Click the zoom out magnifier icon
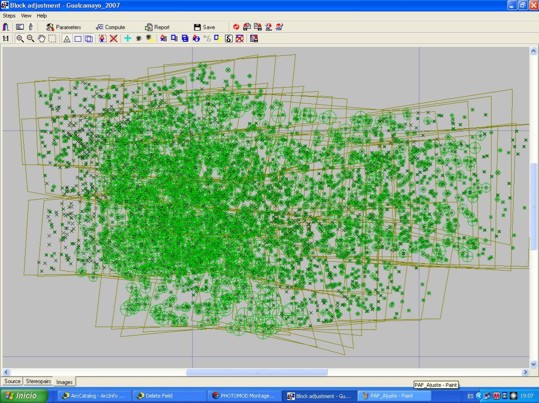 click(x=31, y=39)
